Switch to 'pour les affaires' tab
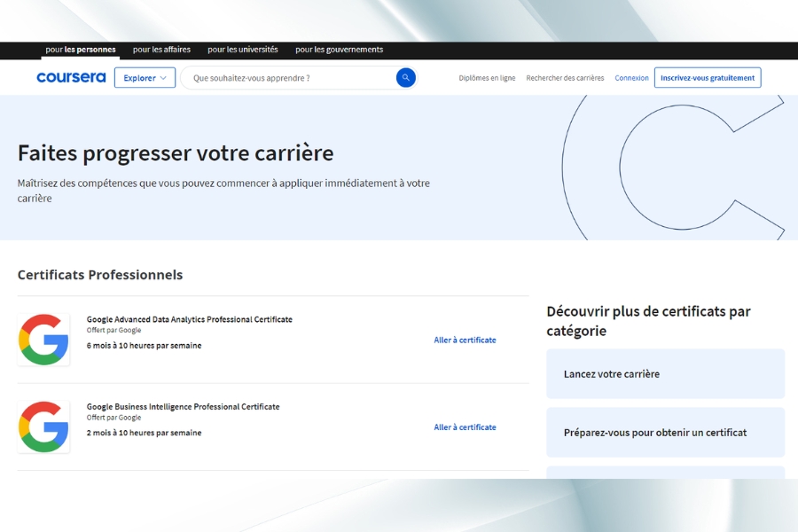 click(x=162, y=50)
